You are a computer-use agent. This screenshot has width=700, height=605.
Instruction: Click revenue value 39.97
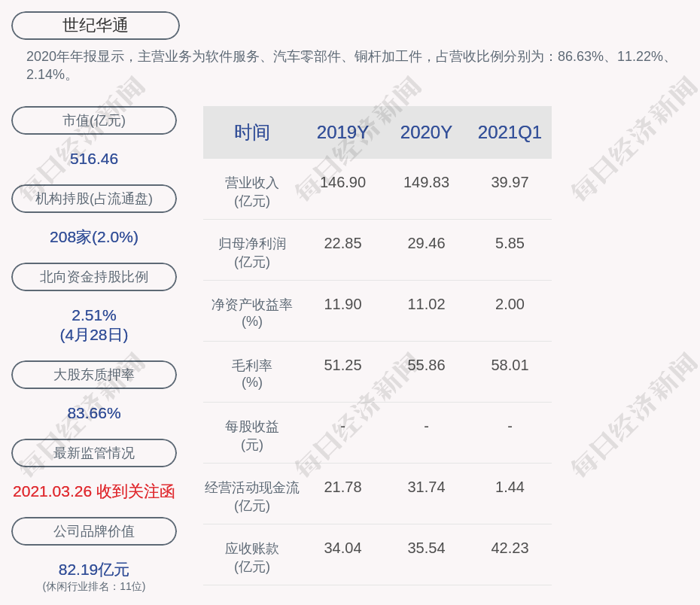510,182
